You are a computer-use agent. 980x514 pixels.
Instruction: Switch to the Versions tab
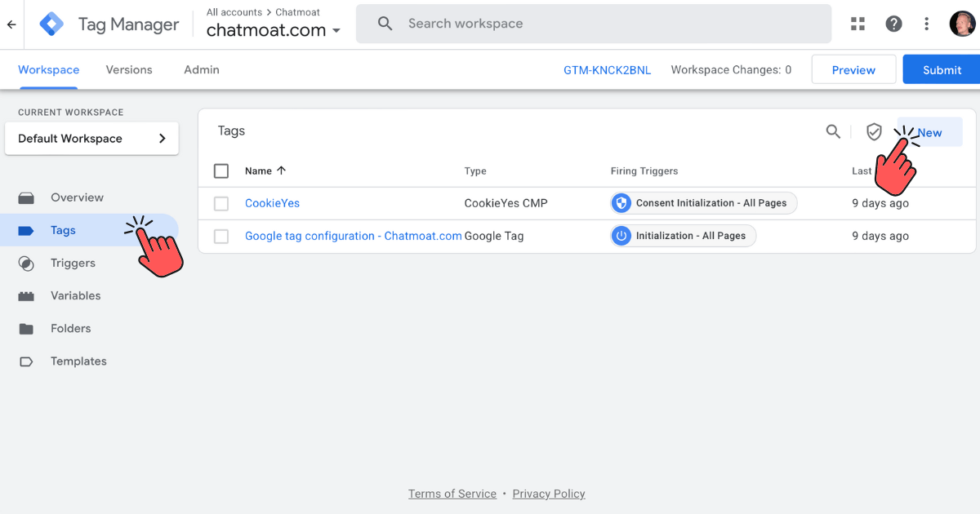point(129,69)
